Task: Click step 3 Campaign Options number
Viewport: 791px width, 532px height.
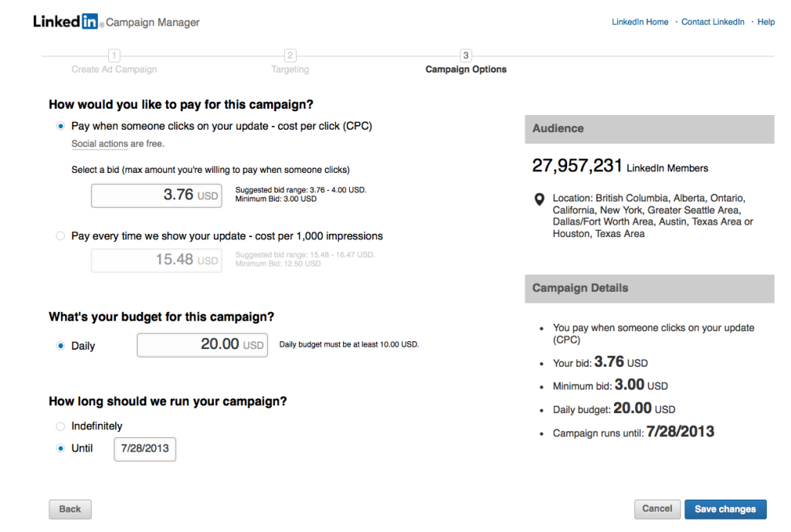Action: (x=466, y=56)
